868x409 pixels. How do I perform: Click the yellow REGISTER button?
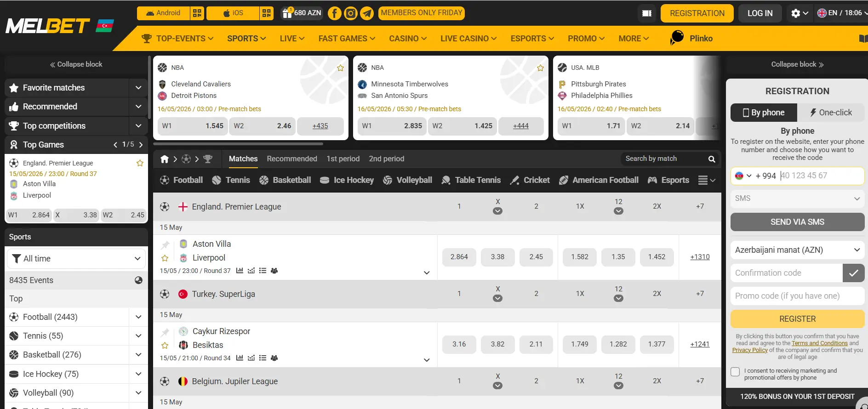pyautogui.click(x=797, y=319)
